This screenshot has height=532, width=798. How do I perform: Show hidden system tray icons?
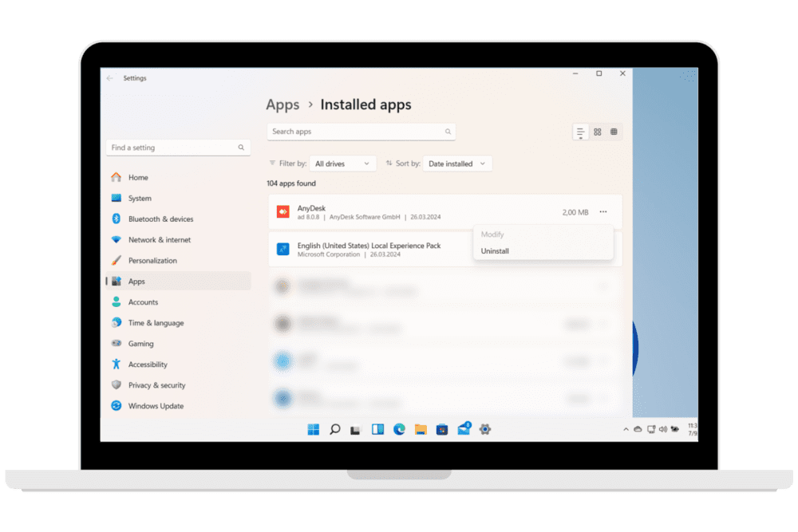(626, 430)
